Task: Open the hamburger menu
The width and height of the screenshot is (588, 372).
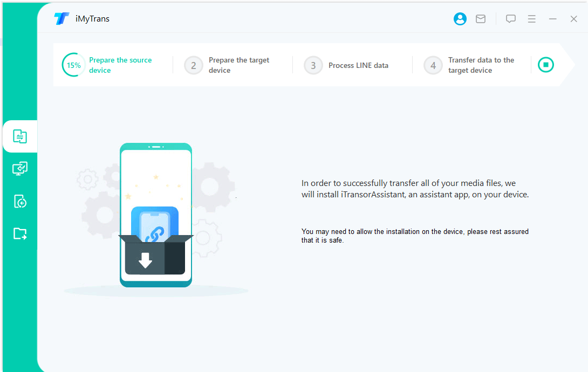Action: tap(531, 19)
